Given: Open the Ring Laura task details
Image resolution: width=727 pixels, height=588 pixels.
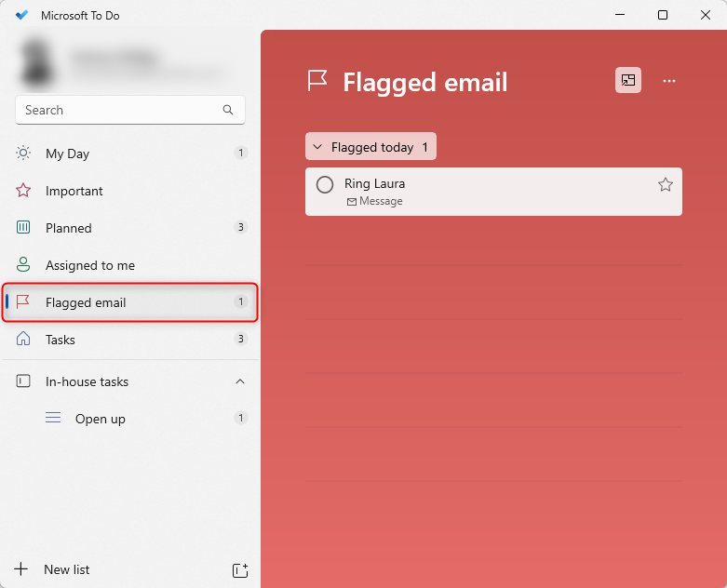Looking at the screenshot, I should pyautogui.click(x=493, y=192).
